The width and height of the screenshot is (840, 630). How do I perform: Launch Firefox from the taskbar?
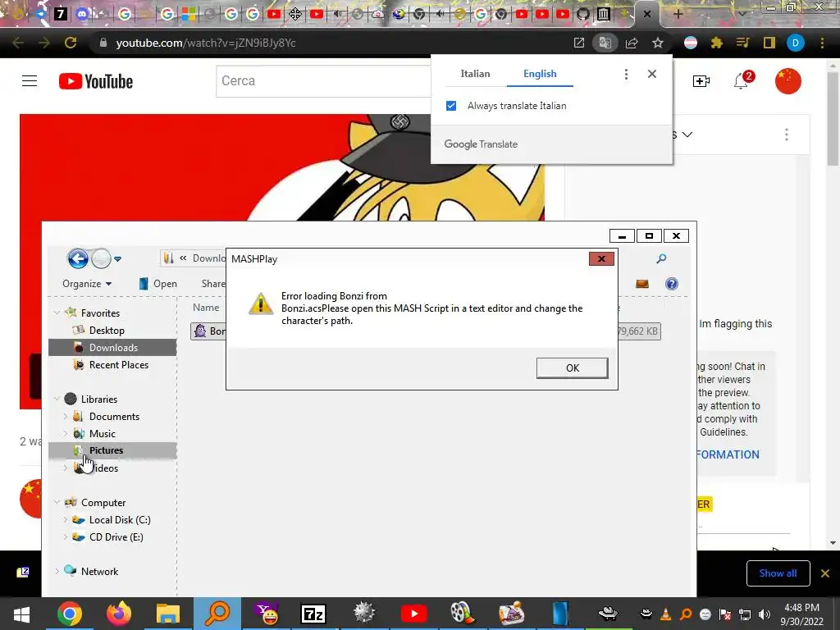tap(119, 614)
